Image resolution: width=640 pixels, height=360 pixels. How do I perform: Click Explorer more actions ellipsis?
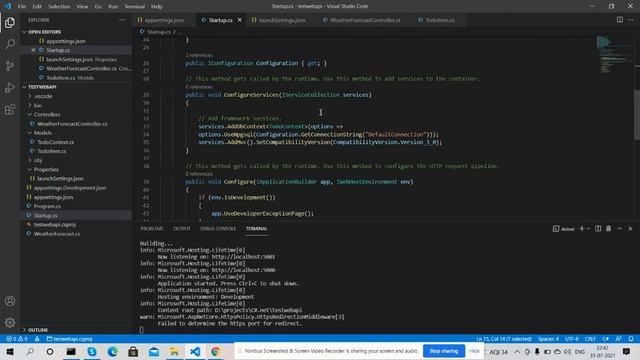click(x=122, y=20)
